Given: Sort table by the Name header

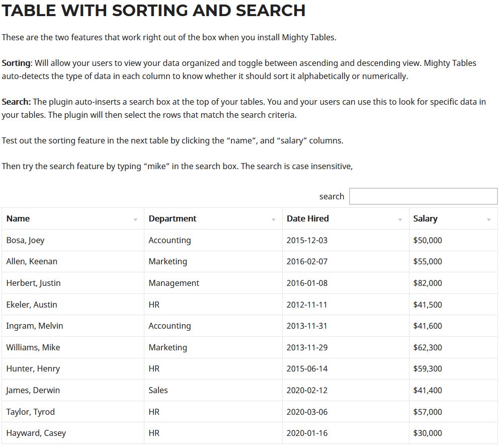Looking at the screenshot, I should [18, 218].
